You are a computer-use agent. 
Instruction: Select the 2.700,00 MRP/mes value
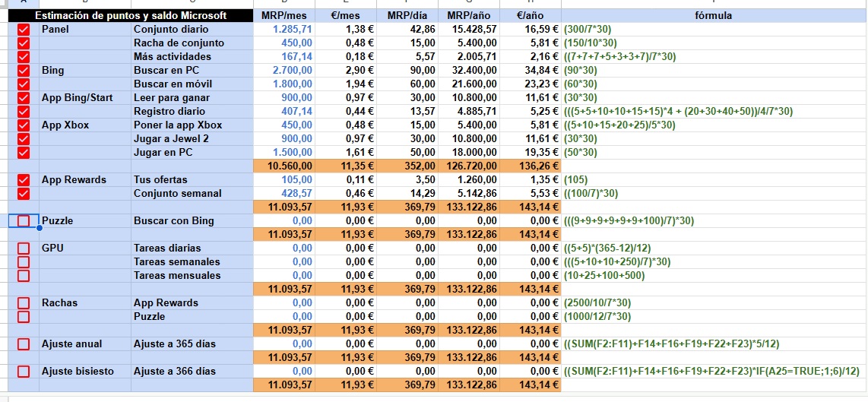tap(284, 71)
